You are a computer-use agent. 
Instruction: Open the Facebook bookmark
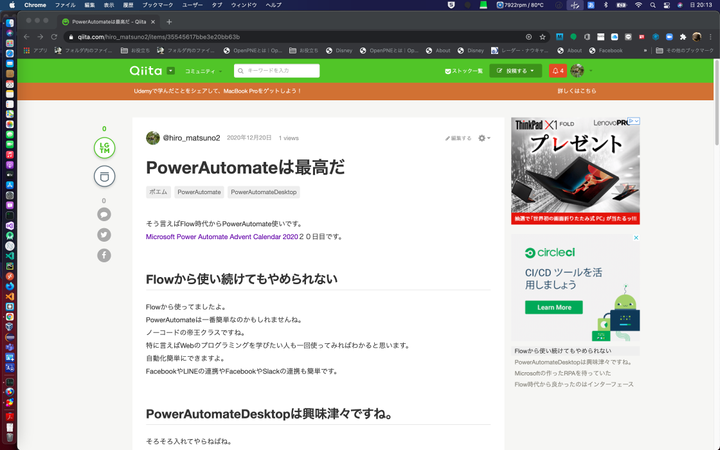606,51
